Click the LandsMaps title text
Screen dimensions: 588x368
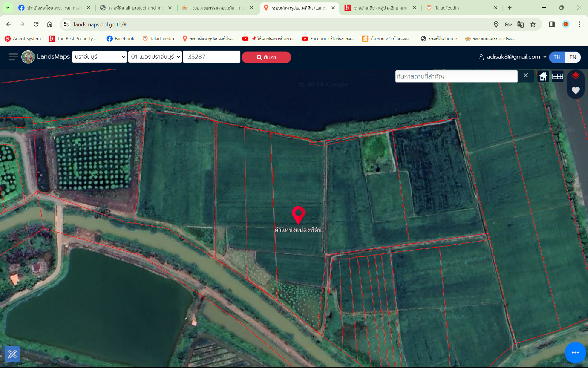53,57
